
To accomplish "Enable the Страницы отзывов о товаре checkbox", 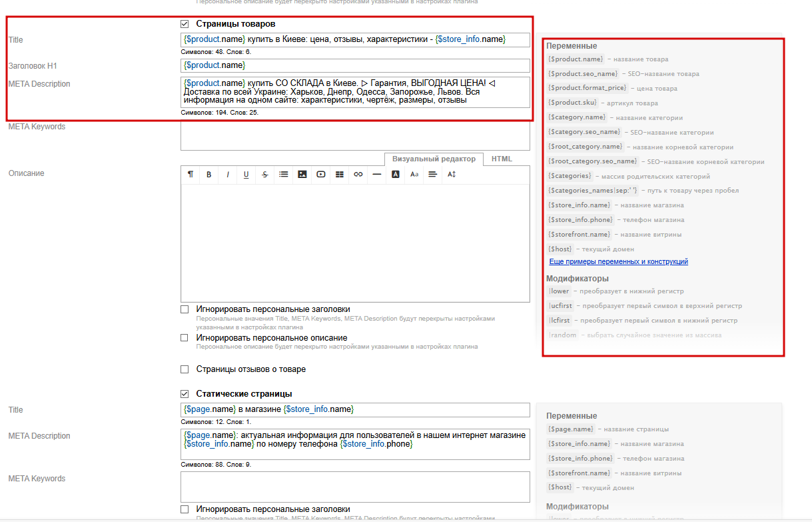I will coord(185,369).
